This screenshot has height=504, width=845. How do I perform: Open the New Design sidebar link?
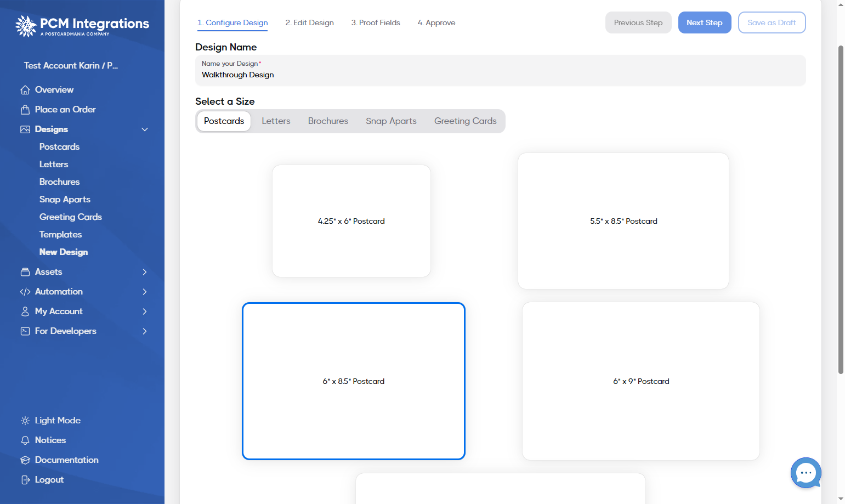(x=64, y=252)
